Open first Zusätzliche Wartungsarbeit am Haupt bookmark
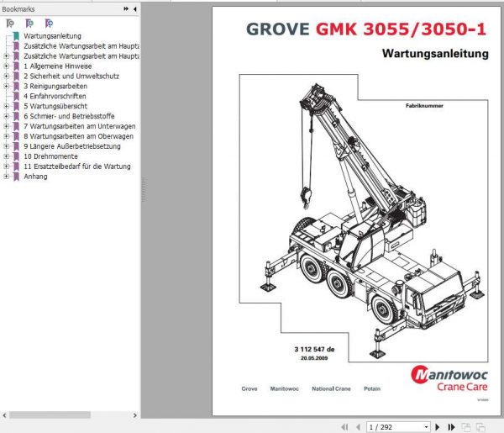 81,46
